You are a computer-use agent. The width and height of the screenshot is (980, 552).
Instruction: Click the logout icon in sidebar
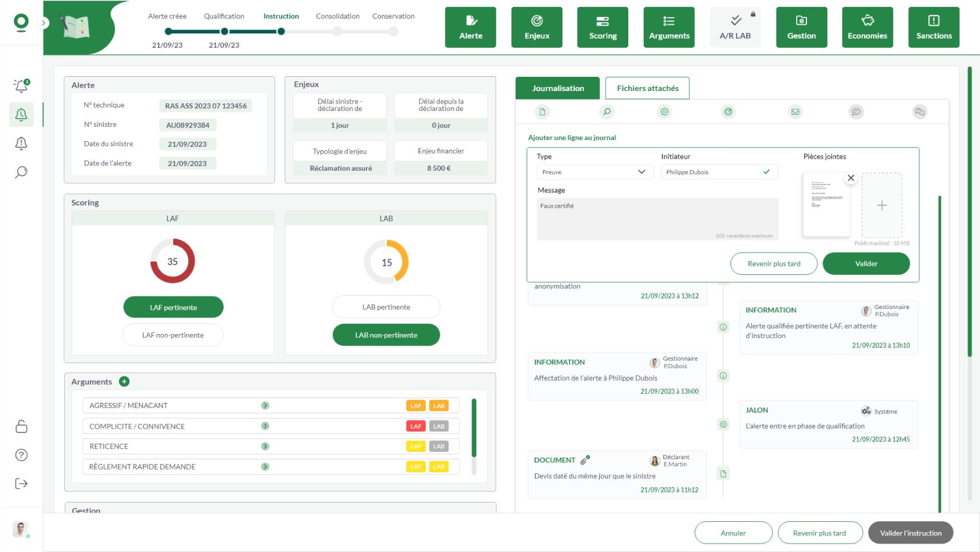pos(21,484)
